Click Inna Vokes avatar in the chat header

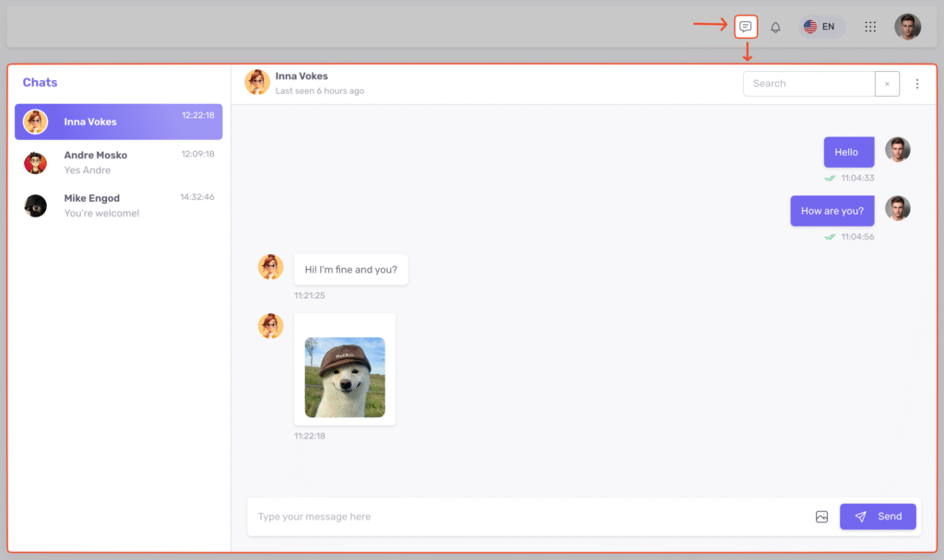click(x=257, y=82)
